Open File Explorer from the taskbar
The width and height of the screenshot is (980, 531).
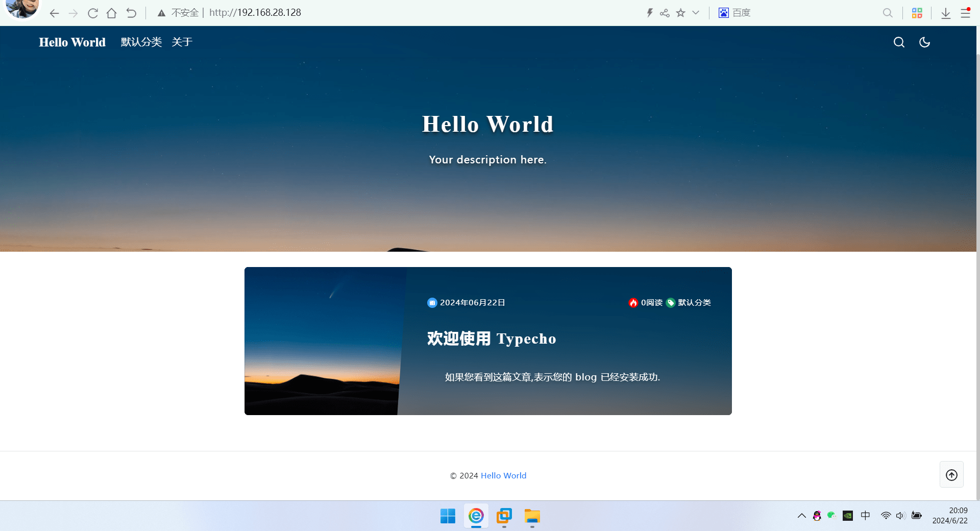pyautogui.click(x=532, y=516)
